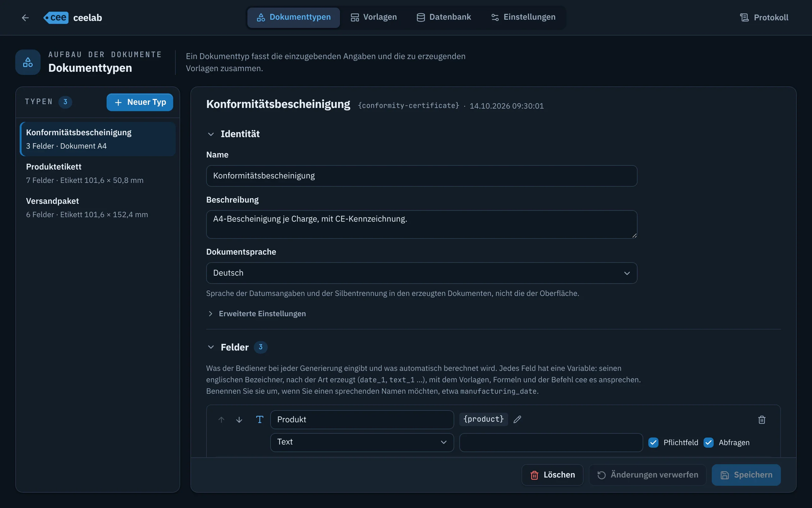
Task: Open the Einstellungen tab
Action: coord(523,17)
